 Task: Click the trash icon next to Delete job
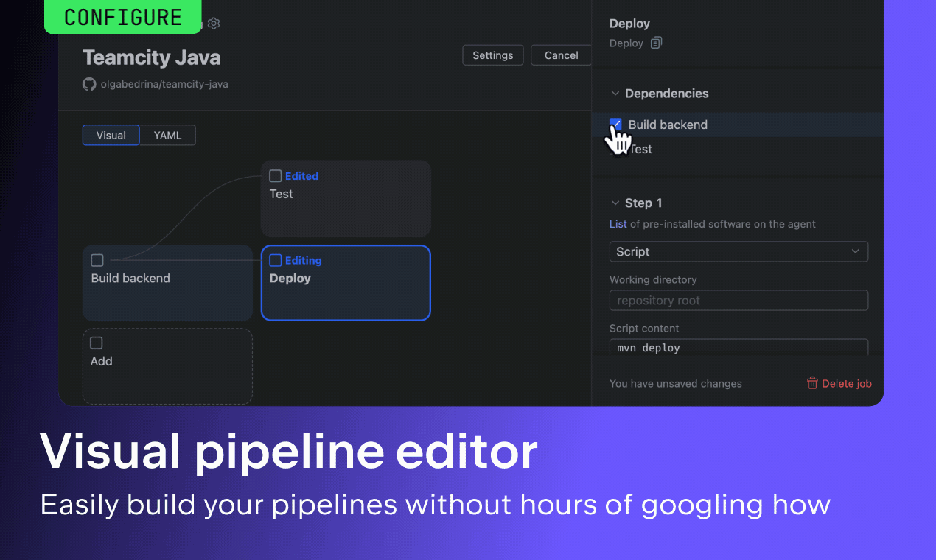(812, 383)
